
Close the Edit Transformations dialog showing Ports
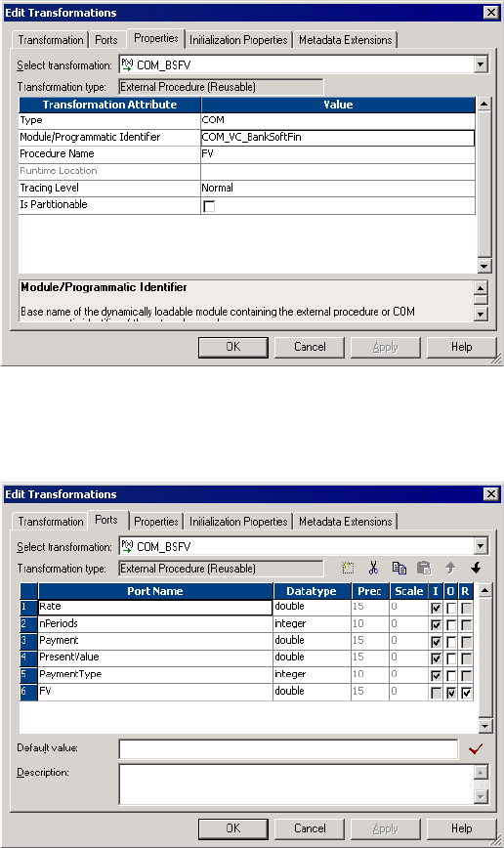(x=490, y=493)
